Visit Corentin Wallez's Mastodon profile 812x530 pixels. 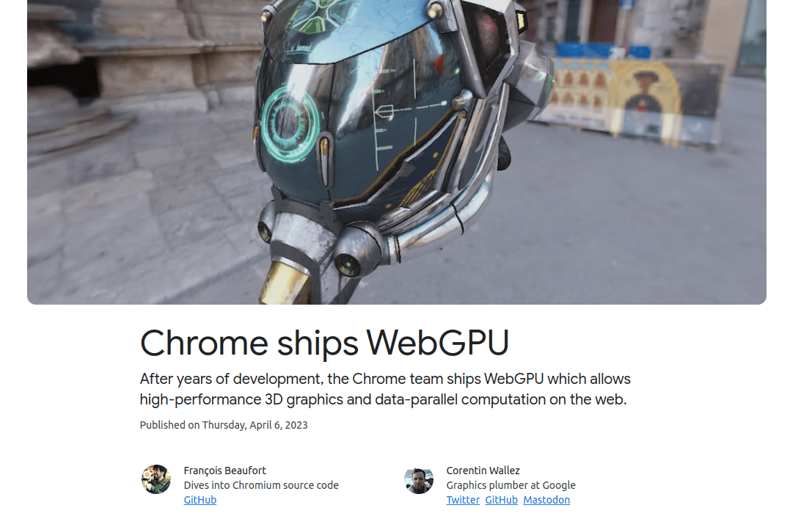click(546, 500)
